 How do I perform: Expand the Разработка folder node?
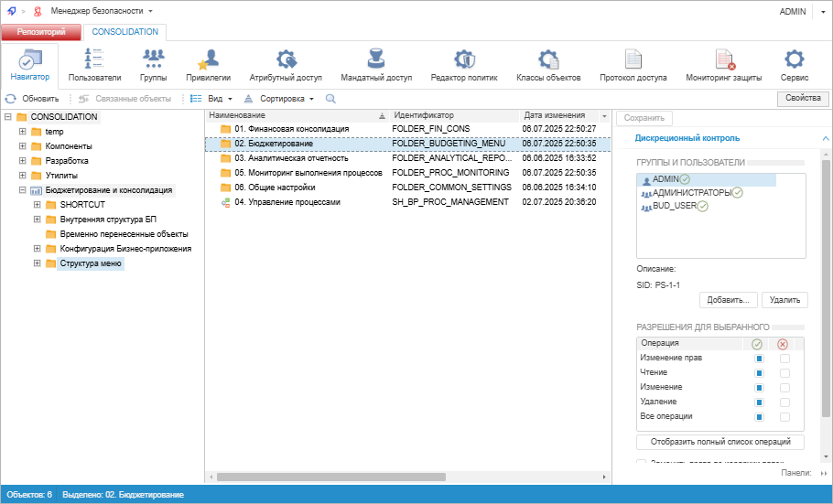(x=22, y=160)
